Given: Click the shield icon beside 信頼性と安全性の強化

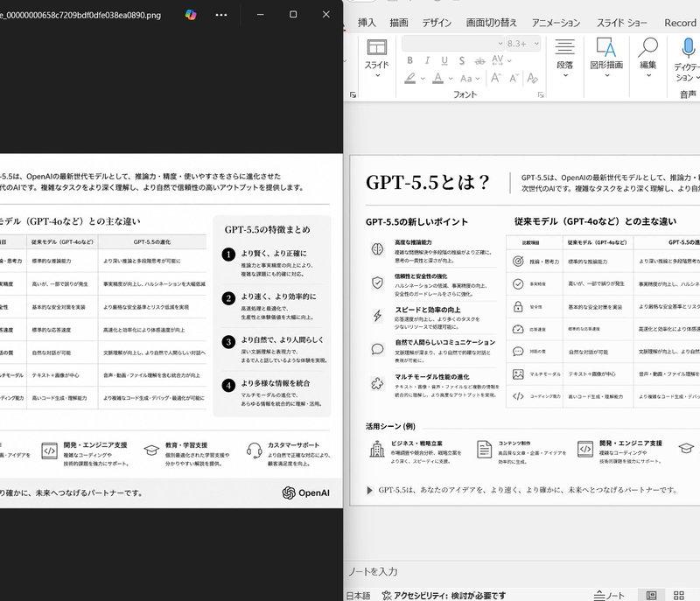Looking at the screenshot, I should [377, 283].
